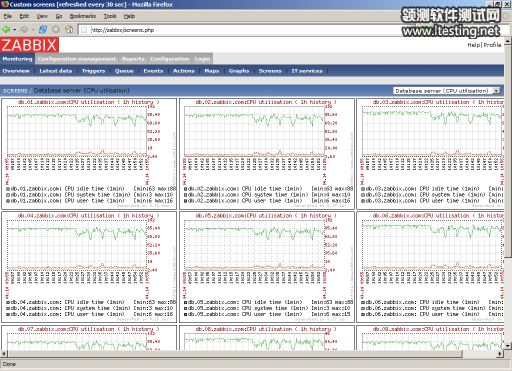Open the Go menu
The image size is (512, 371).
point(59,16)
